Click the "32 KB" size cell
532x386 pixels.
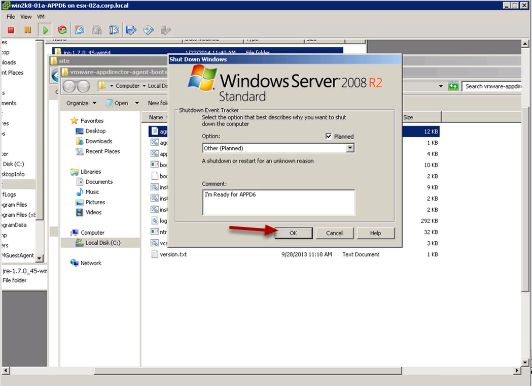431,232
